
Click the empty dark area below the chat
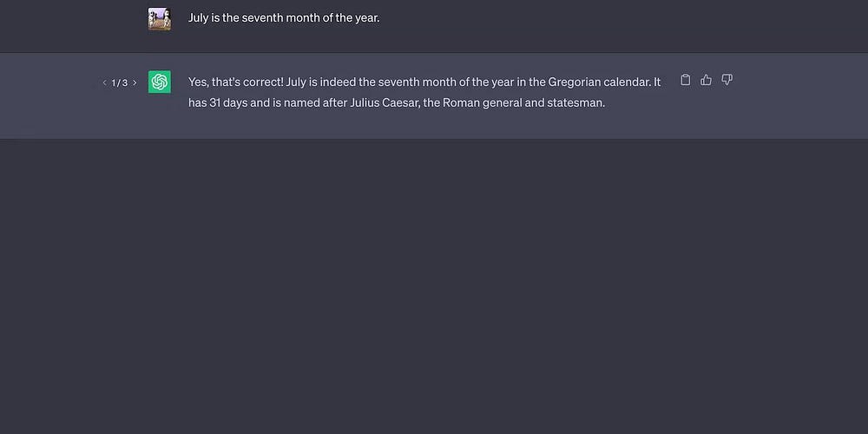[x=434, y=288]
